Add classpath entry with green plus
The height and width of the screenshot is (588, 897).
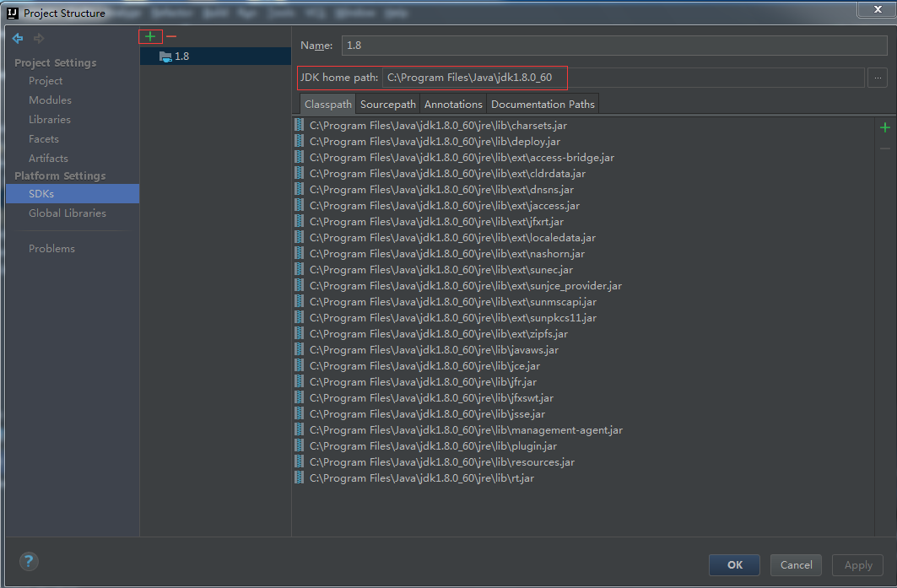tap(885, 127)
